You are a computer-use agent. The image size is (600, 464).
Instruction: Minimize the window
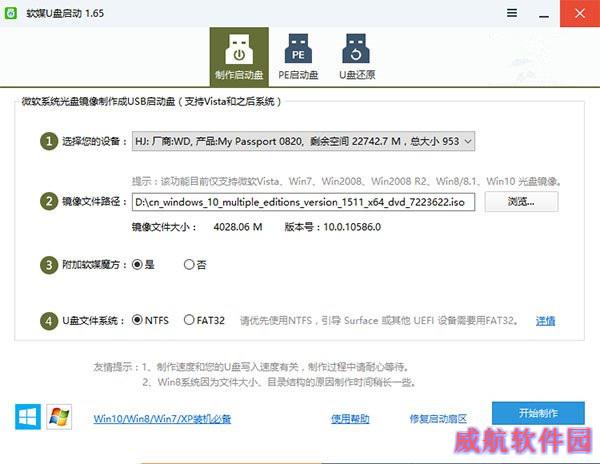click(544, 16)
